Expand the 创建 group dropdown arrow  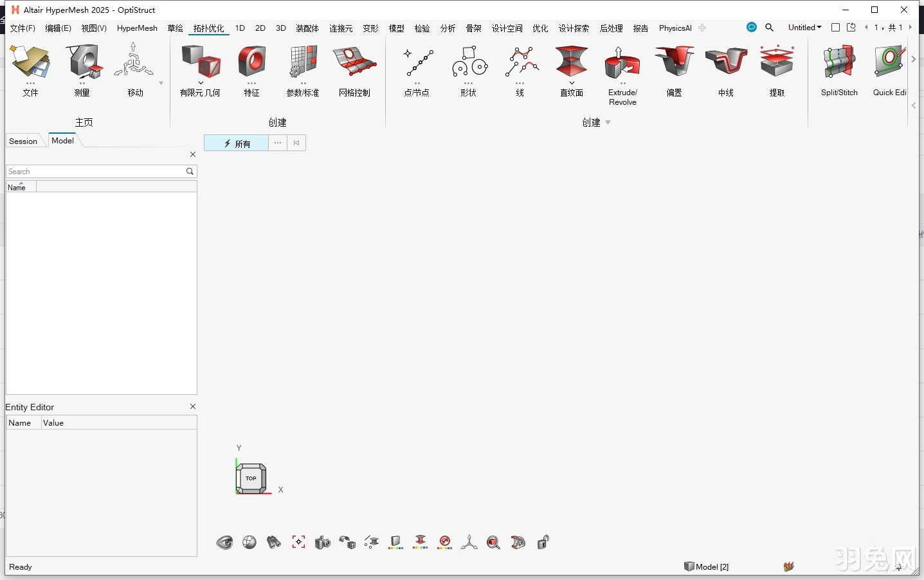coord(608,123)
